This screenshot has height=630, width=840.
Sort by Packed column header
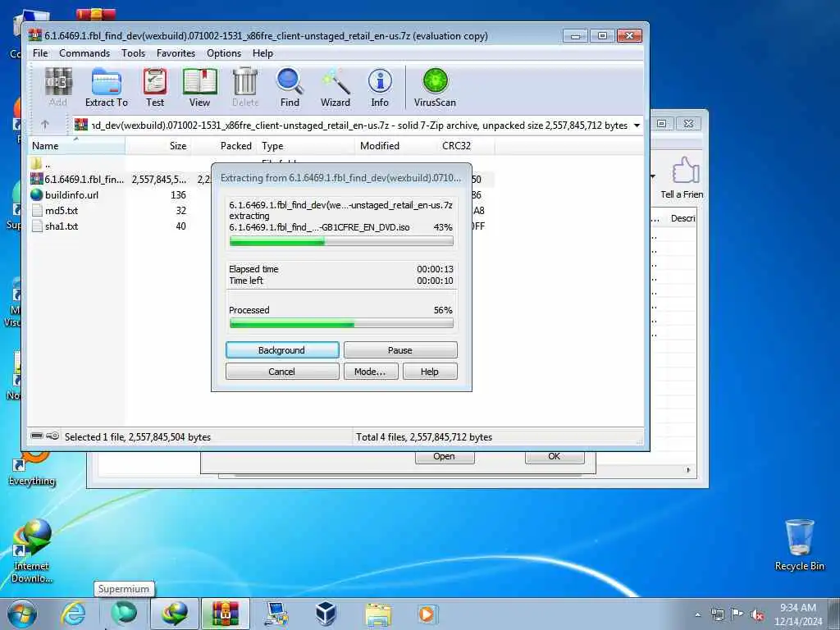[x=225, y=146]
